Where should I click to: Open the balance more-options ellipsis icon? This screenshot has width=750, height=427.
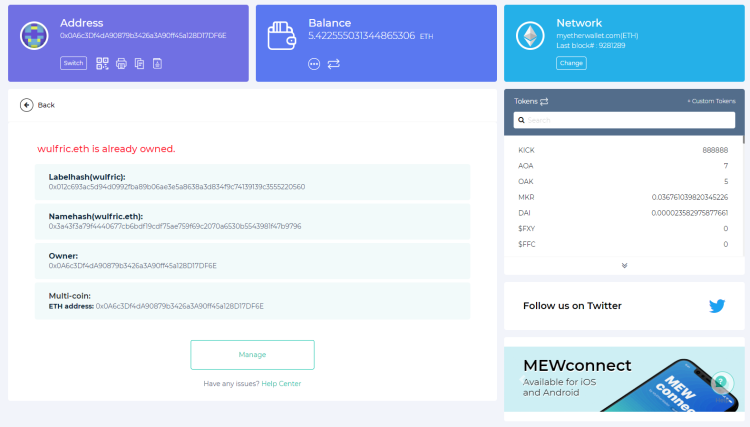coord(313,63)
